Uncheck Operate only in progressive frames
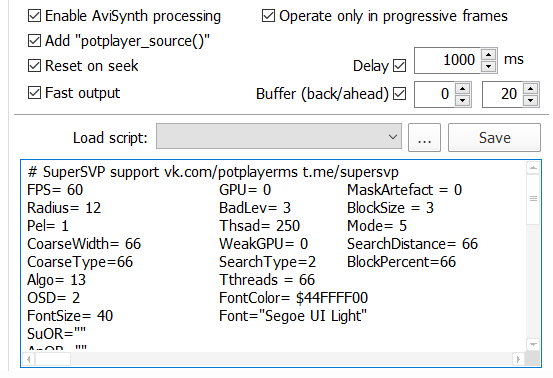Screen dimensions: 553x378 tap(268, 16)
